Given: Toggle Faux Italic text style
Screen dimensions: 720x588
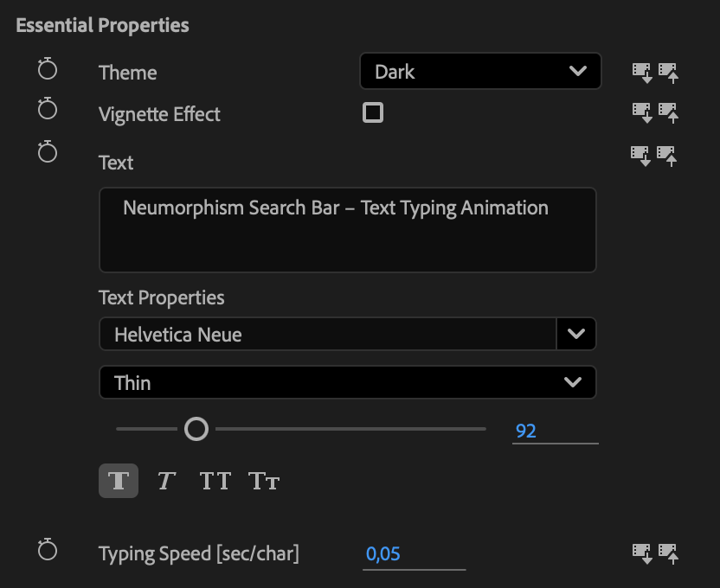Looking at the screenshot, I should click(165, 481).
